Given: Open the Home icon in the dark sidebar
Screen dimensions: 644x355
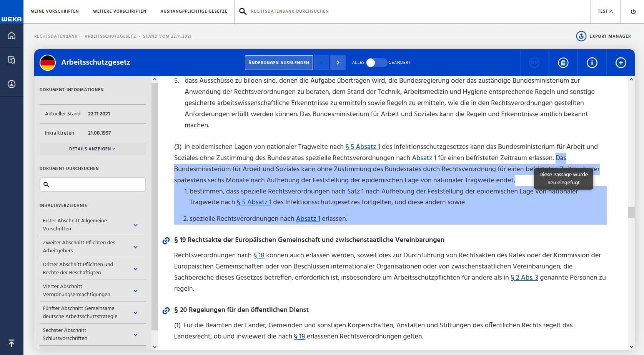Looking at the screenshot, I should [x=12, y=35].
